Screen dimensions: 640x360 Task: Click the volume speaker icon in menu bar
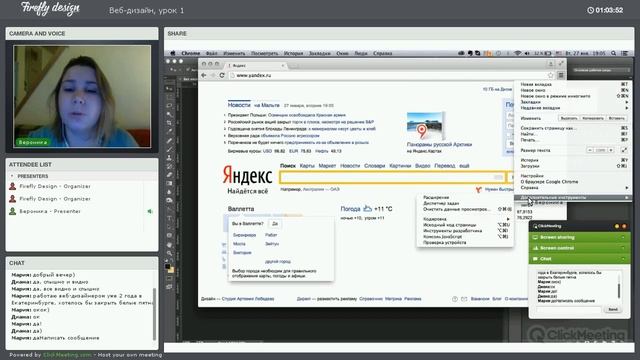(x=527, y=53)
